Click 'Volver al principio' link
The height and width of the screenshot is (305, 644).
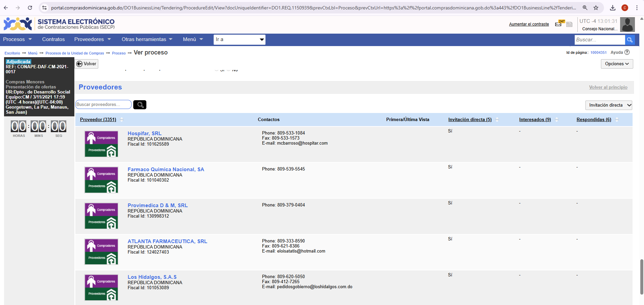608,87
